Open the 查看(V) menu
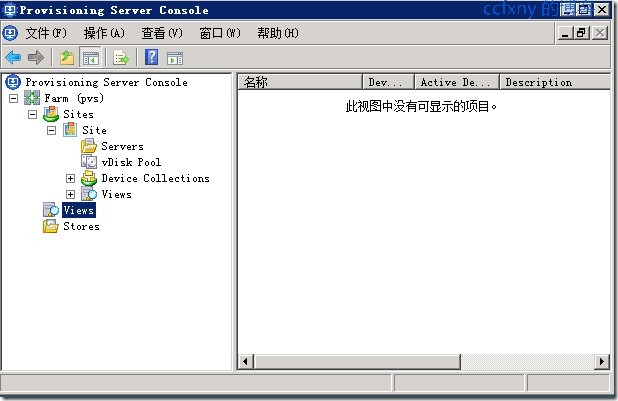Image resolution: width=618 pixels, height=401 pixels. click(162, 33)
